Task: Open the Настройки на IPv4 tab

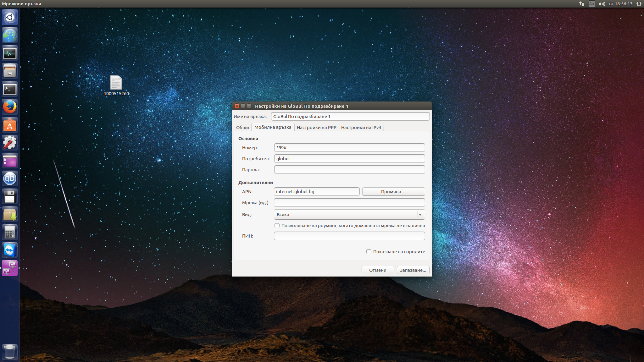Action: pos(361,128)
